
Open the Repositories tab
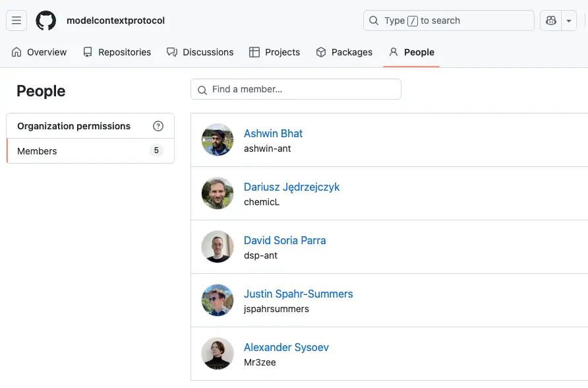click(117, 52)
